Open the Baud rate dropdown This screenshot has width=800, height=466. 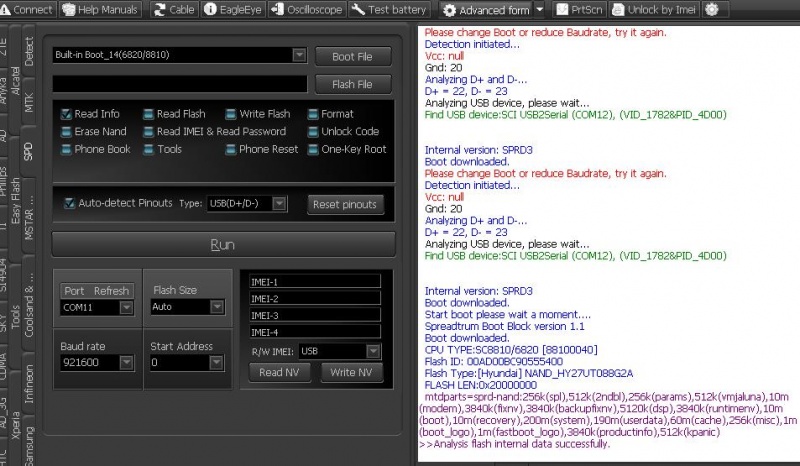126,362
